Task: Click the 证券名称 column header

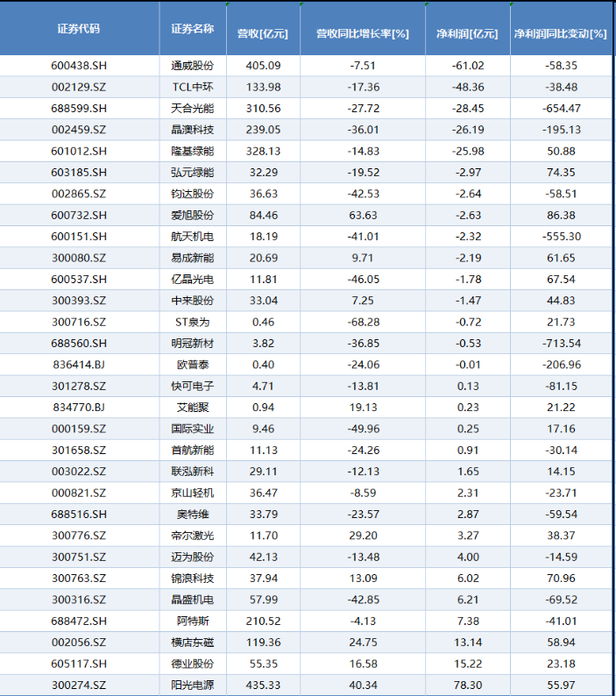Action: coord(193,29)
